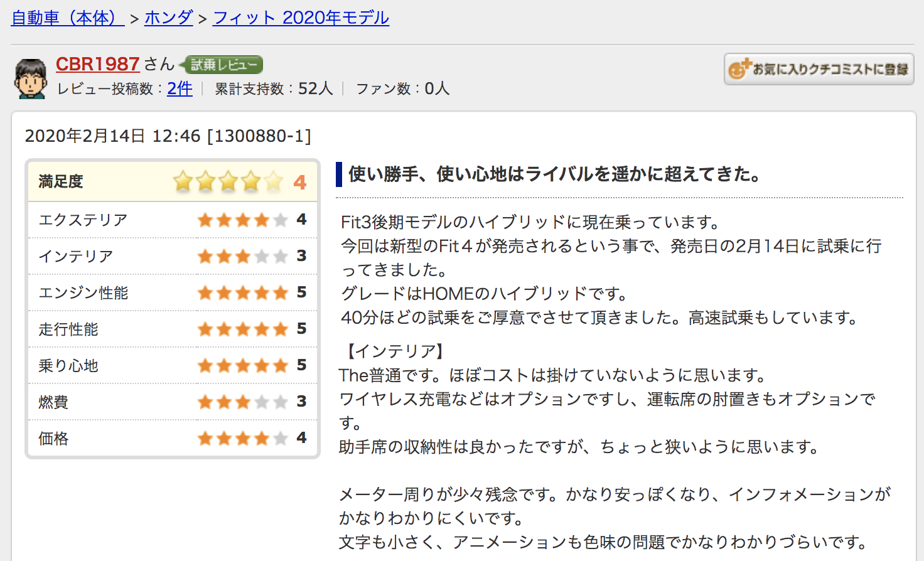Viewport: 924px width, 561px height.
Task: Click the review date 2020年2月14日 text
Action: pyautogui.click(x=85, y=136)
